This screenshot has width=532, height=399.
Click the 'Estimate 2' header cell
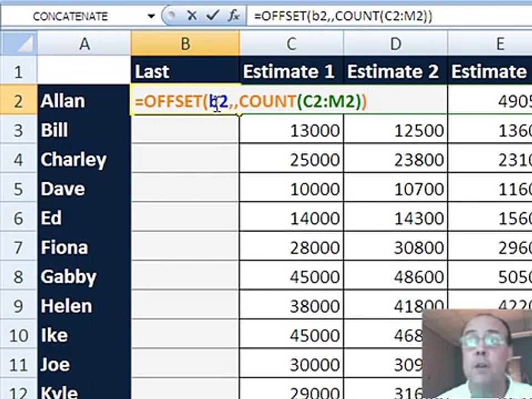pyautogui.click(x=396, y=71)
